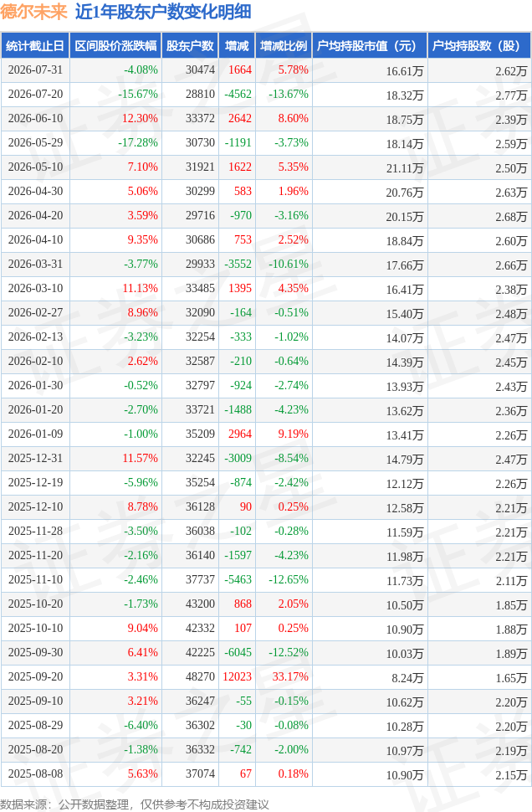Click the -15.67% price change cell
The height and width of the screenshot is (812, 532).
pos(138,95)
